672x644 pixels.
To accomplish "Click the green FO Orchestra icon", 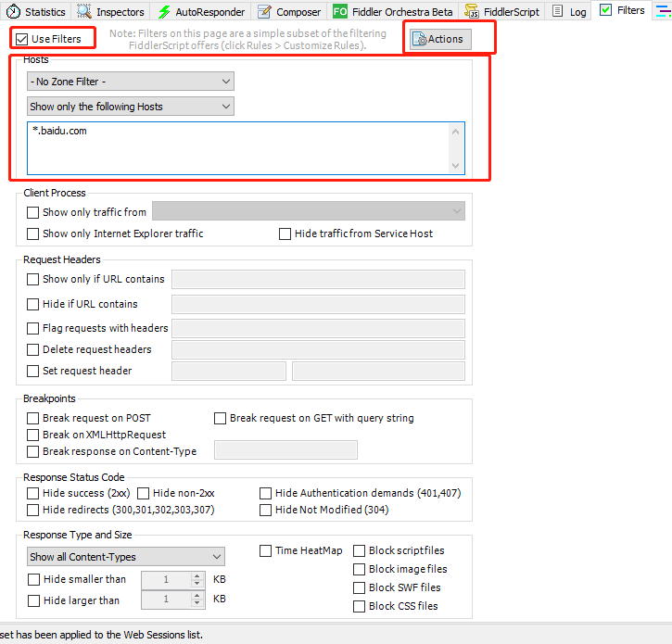I will tap(340, 12).
